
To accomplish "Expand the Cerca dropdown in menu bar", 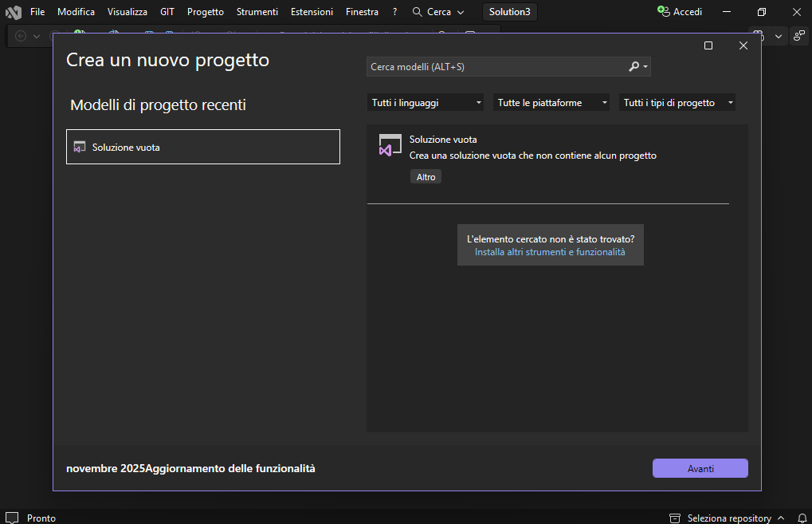I will (x=461, y=12).
